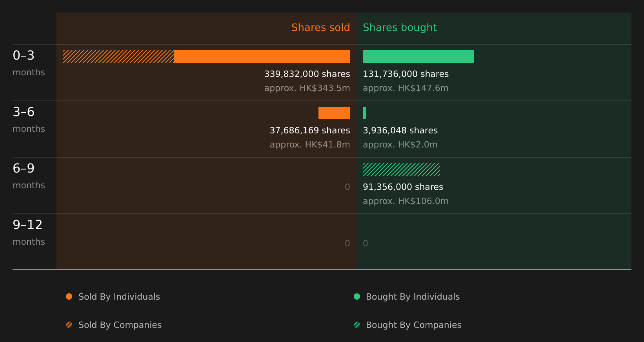644x342 pixels.
Task: Click the green bought bar for 0–3 months
Action: 418,56
